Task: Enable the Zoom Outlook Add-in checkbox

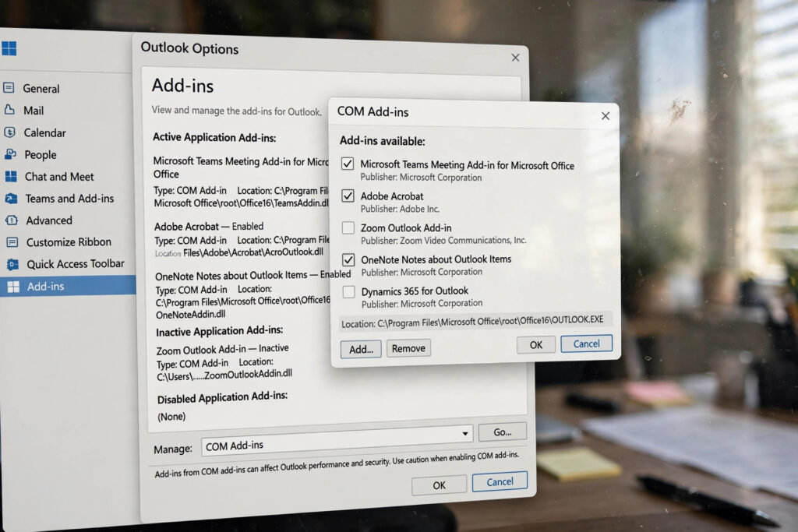Action: click(x=348, y=227)
